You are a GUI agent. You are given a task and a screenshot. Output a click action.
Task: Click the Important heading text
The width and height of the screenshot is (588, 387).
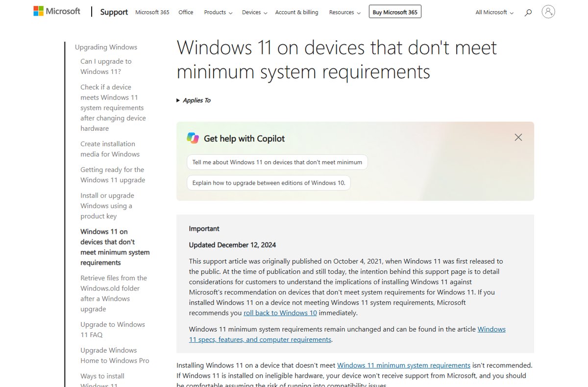click(x=204, y=229)
